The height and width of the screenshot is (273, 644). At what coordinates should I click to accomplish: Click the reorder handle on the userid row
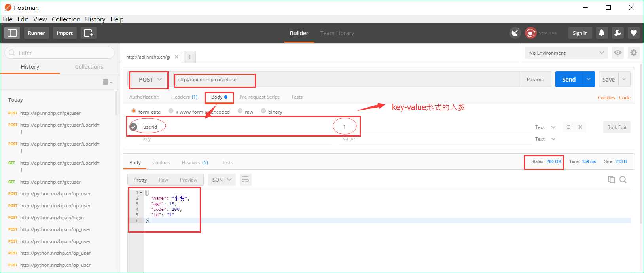568,127
